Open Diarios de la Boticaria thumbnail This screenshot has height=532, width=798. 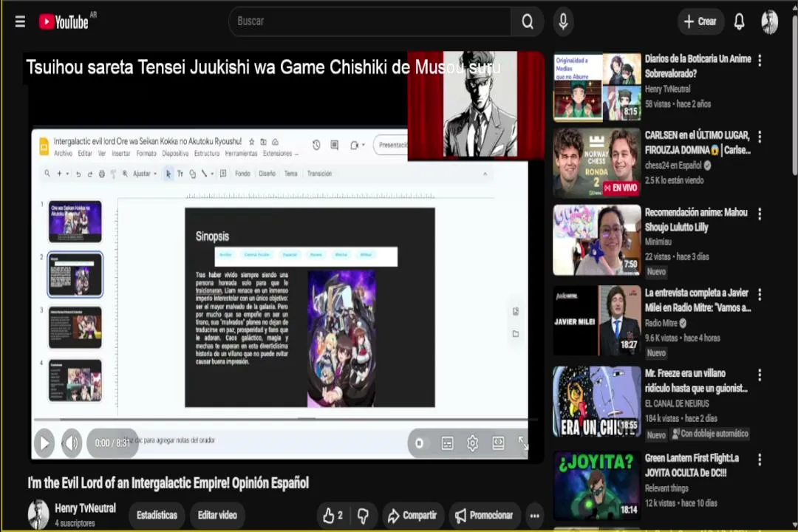coord(597,87)
